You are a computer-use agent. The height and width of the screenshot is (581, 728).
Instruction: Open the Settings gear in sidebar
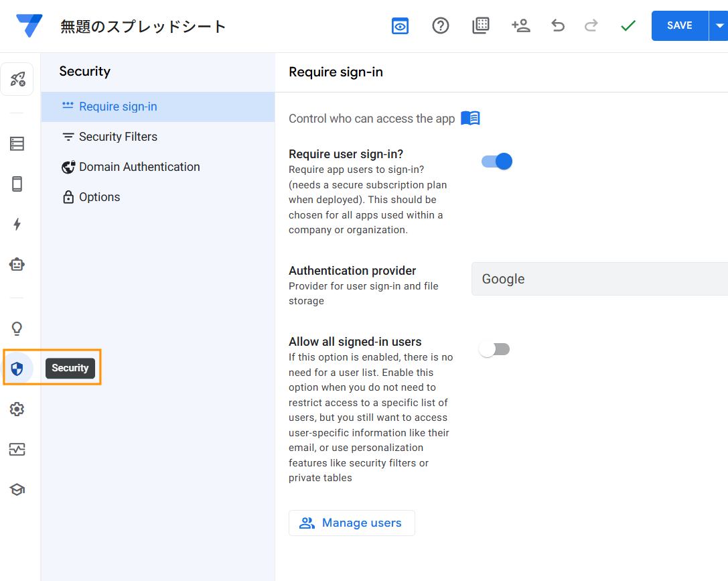coord(17,409)
